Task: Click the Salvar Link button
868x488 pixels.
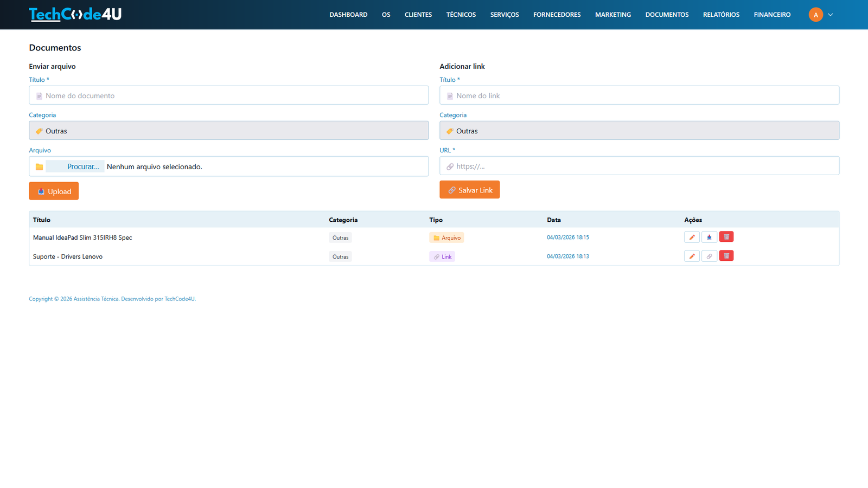Action: click(x=469, y=189)
